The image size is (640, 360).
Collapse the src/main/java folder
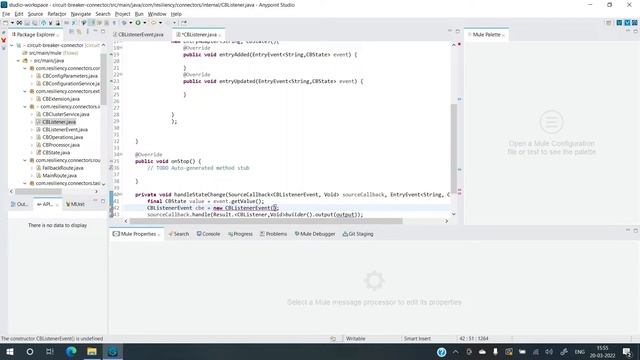point(18,60)
